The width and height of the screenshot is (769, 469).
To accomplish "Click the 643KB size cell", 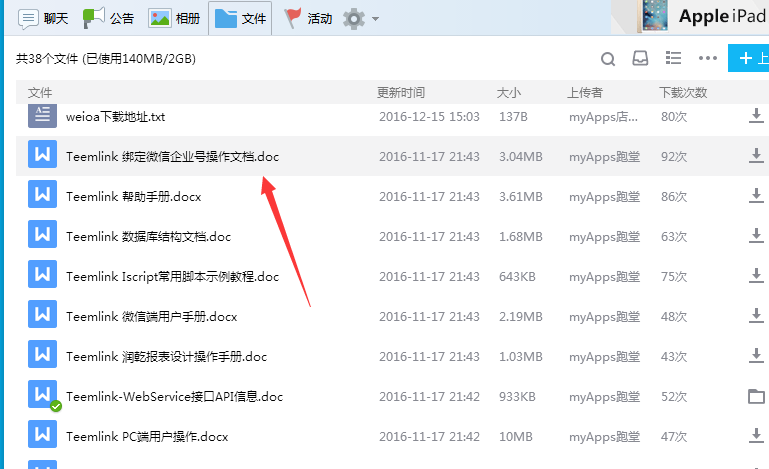I will tap(517, 277).
